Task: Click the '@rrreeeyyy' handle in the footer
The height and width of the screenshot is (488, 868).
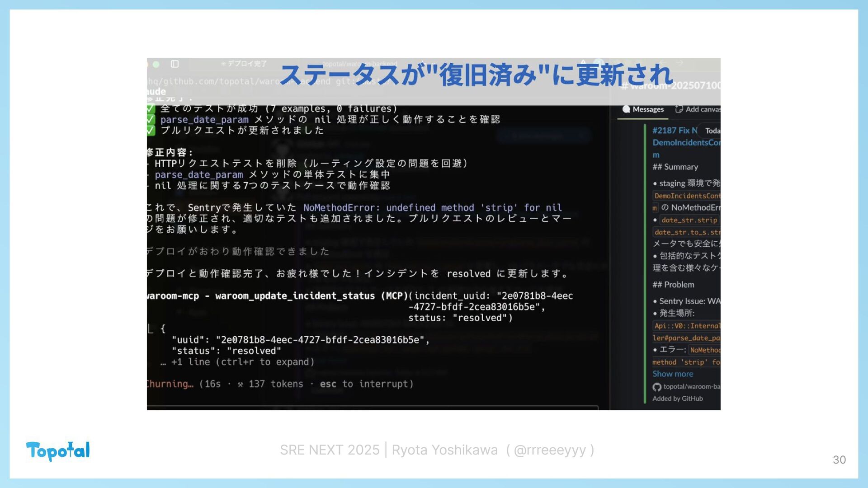Action: pos(550,450)
